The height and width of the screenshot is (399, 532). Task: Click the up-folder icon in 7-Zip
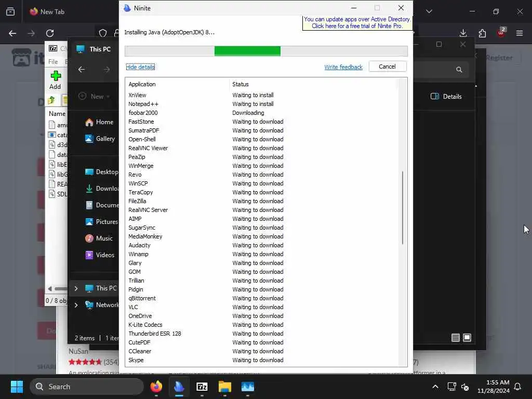[51, 100]
